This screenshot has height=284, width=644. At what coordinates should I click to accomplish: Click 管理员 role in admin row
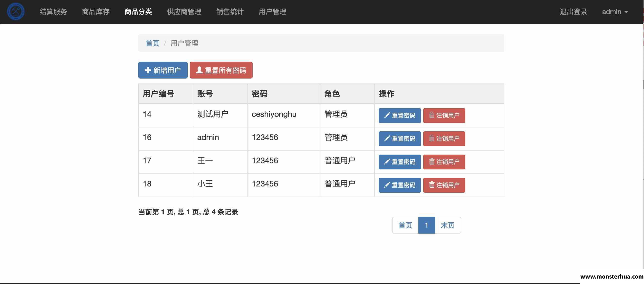coord(336,137)
